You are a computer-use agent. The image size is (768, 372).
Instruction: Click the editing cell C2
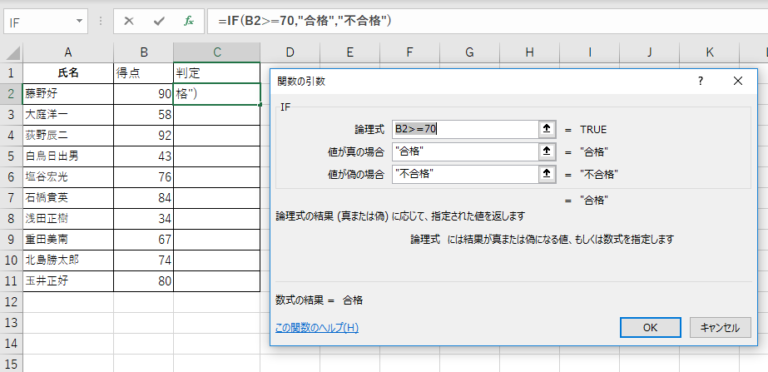point(217,94)
